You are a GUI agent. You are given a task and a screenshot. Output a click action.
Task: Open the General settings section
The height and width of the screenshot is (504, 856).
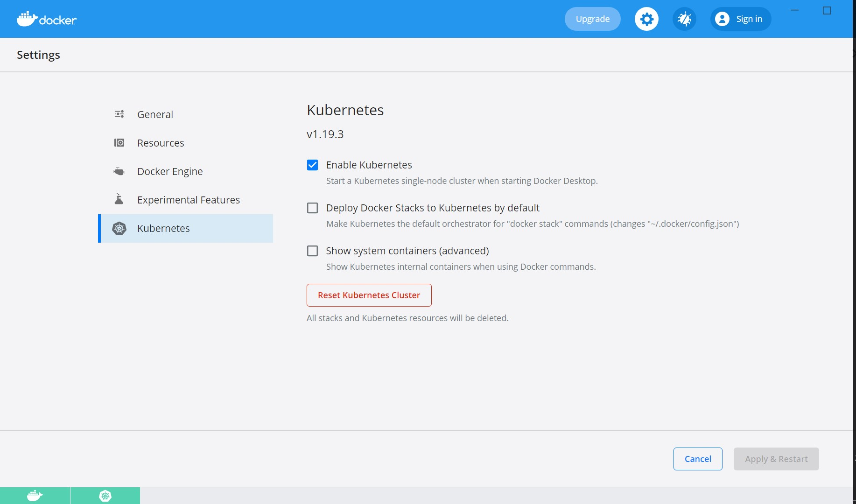155,115
